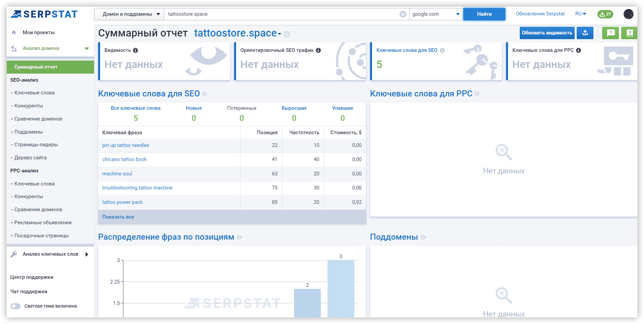The height and width of the screenshot is (324, 644).
Task: Click info icon next to Видимость
Action: pyautogui.click(x=136, y=51)
